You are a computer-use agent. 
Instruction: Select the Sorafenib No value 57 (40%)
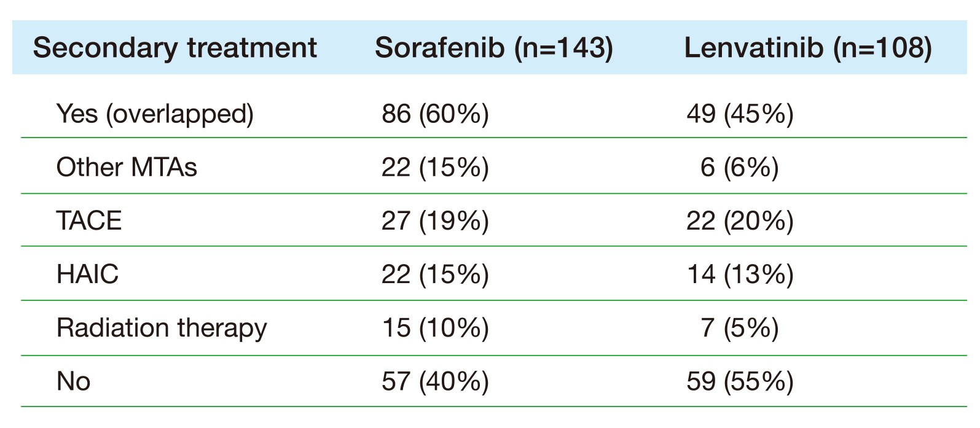pos(435,381)
